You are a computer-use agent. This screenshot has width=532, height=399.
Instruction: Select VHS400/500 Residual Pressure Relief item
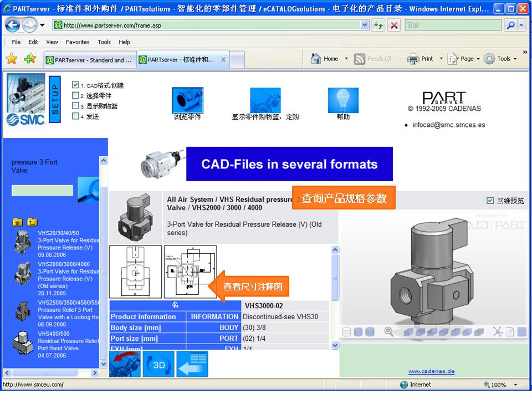(x=56, y=344)
